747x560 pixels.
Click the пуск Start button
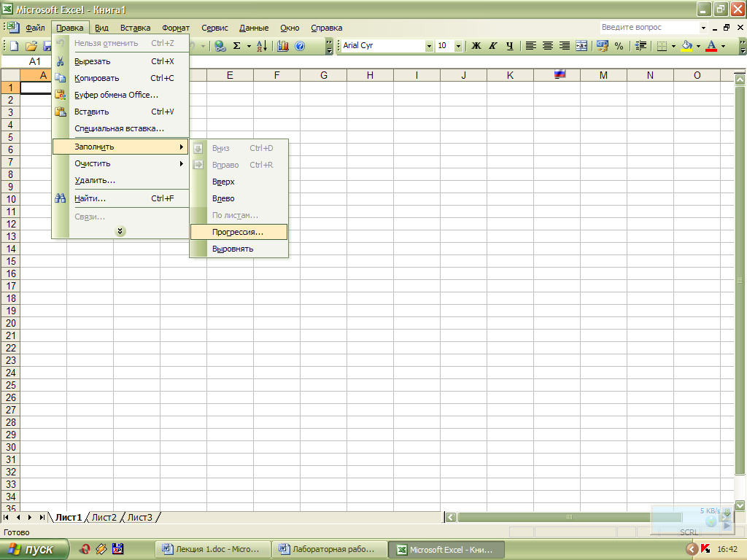(x=34, y=550)
